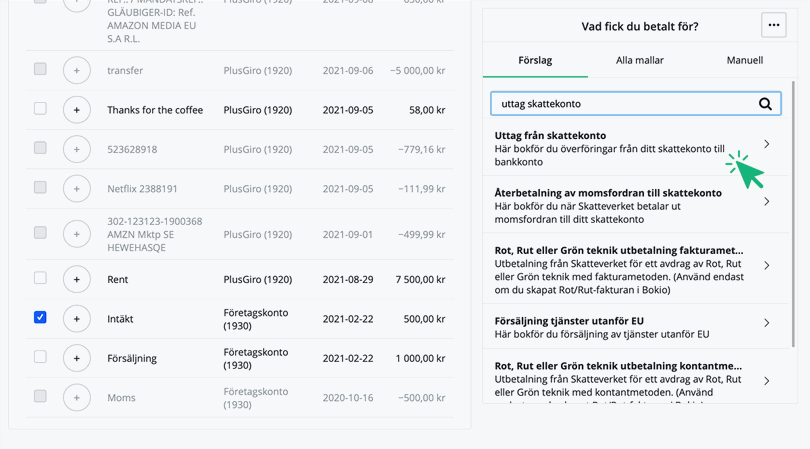
Task: Click the uttag skattekonto search field
Action: [x=620, y=104]
